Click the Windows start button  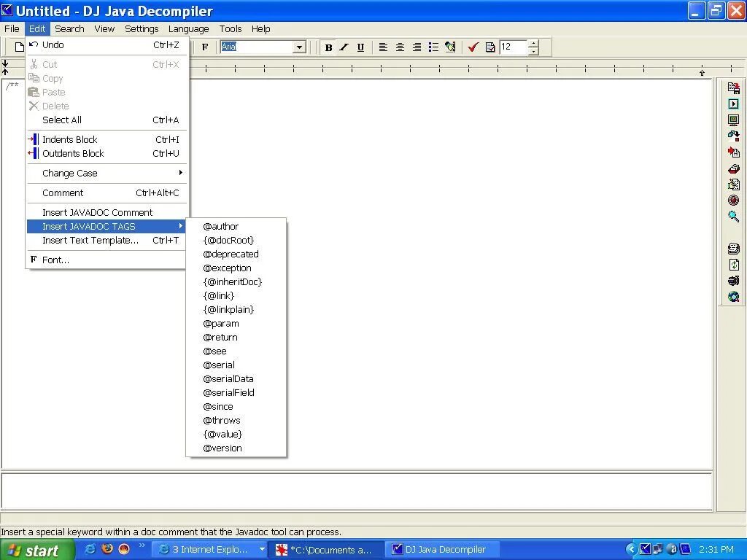click(36, 550)
